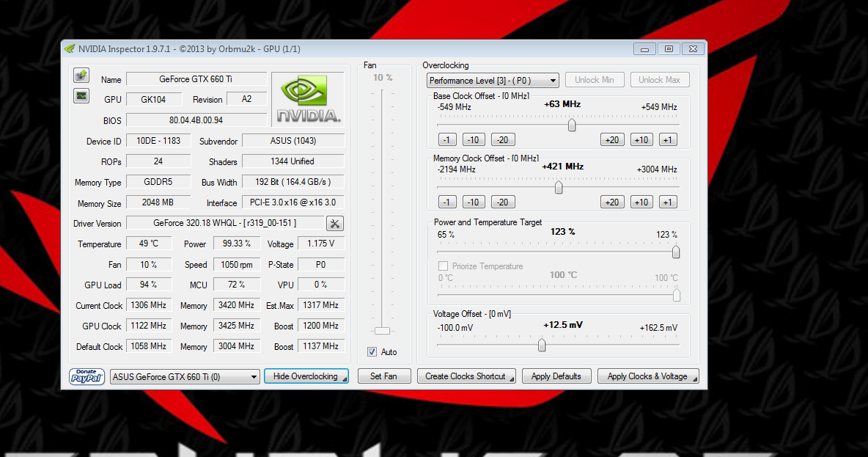
Task: Click the Memory Size value 2048 MB
Action: click(158, 202)
